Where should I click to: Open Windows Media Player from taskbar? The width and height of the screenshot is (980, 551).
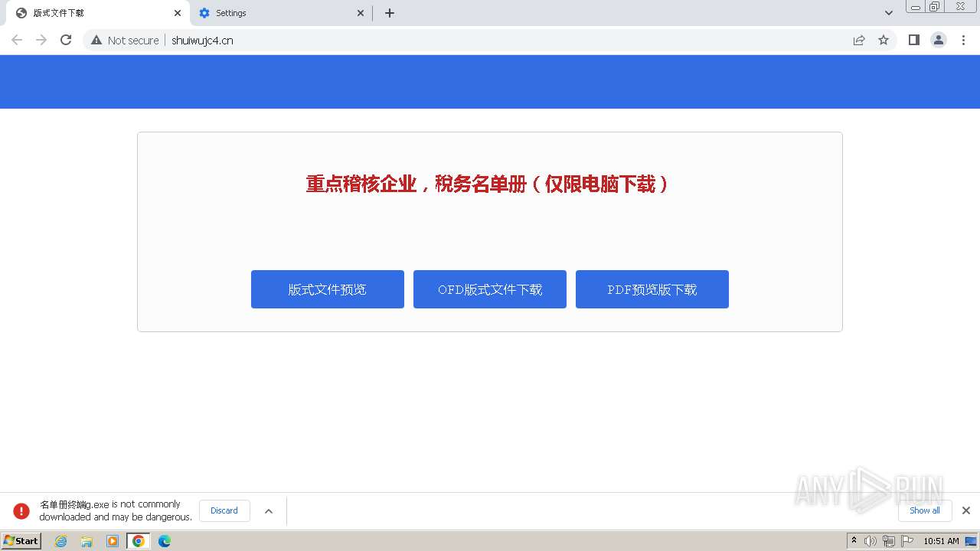113,541
